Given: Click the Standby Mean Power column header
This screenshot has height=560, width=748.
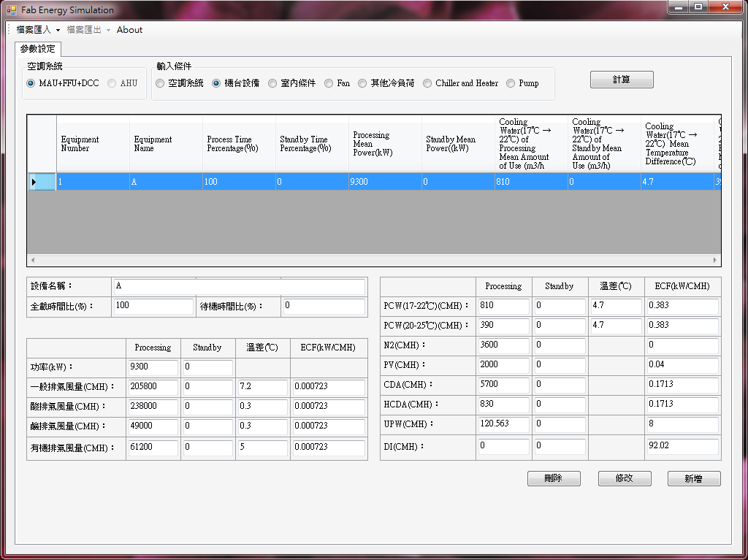Looking at the screenshot, I should coord(458,144).
